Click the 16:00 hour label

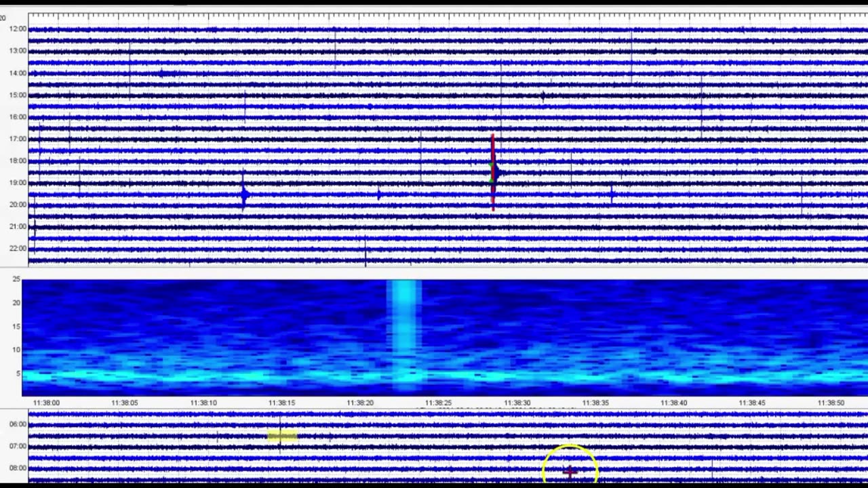coord(18,117)
